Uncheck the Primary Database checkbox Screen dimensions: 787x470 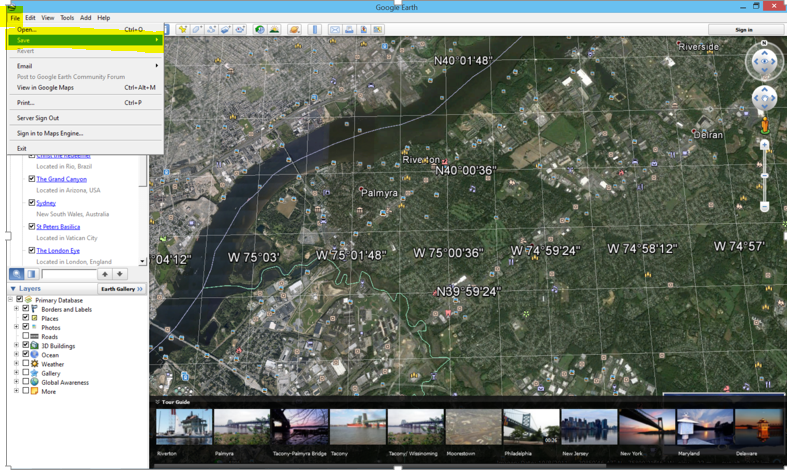coord(20,299)
